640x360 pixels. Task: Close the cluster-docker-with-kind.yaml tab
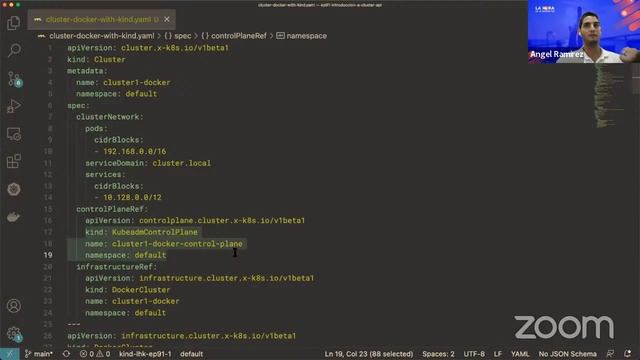pyautogui.click(x=167, y=19)
